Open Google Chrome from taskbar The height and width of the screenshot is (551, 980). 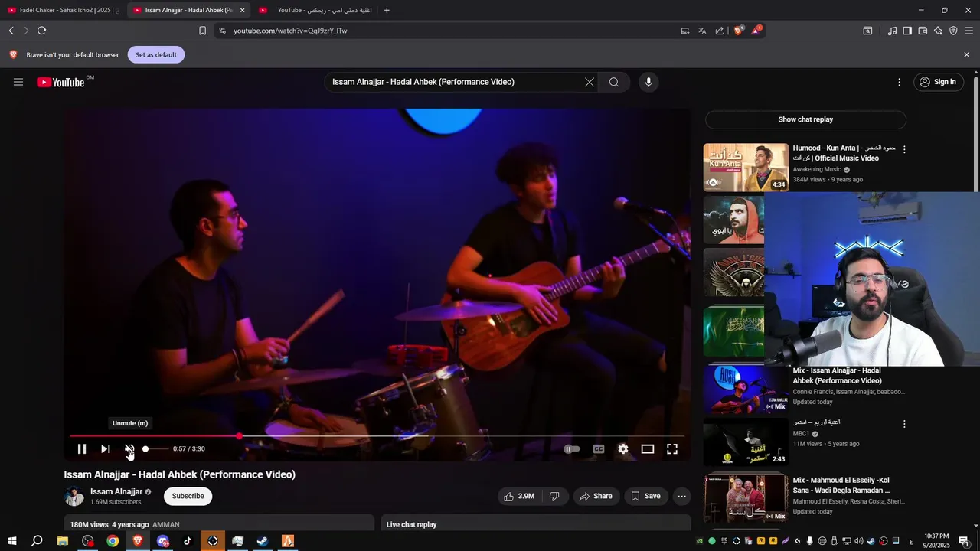click(113, 541)
